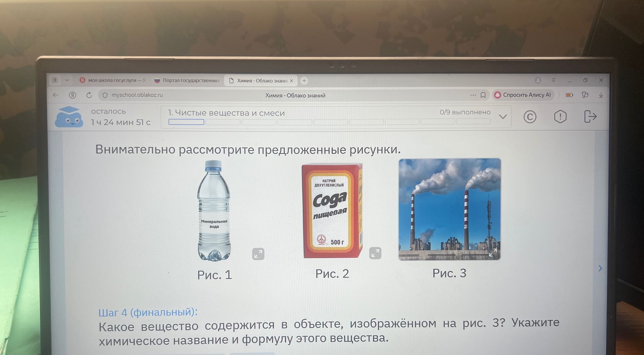Screen dimensions: 644x355
Task: Open the browser downloads icon
Action: click(601, 95)
